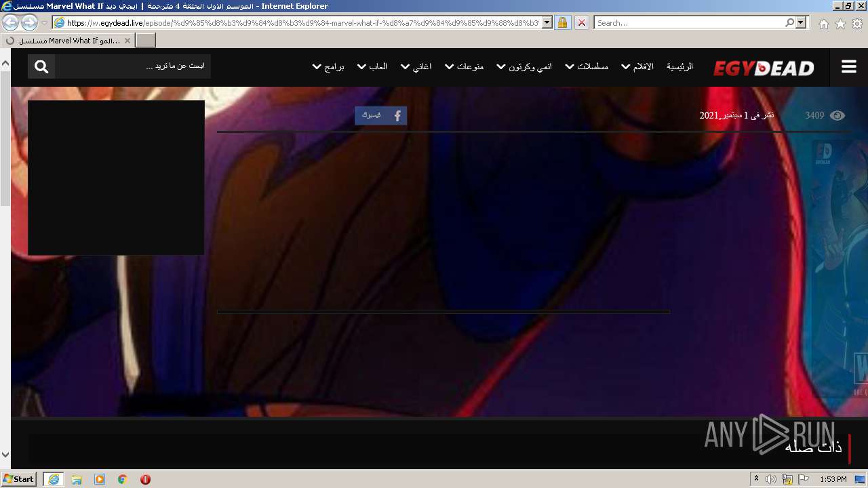The width and height of the screenshot is (868, 488).
Task: Open the hamburger menu on EgyDead site
Action: pos(848,67)
